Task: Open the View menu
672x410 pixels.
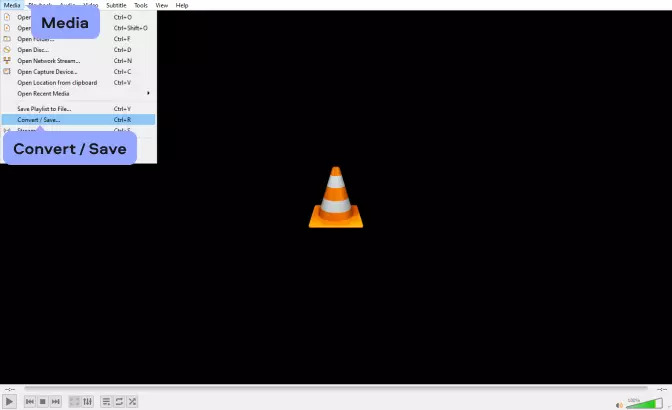Action: (162, 5)
